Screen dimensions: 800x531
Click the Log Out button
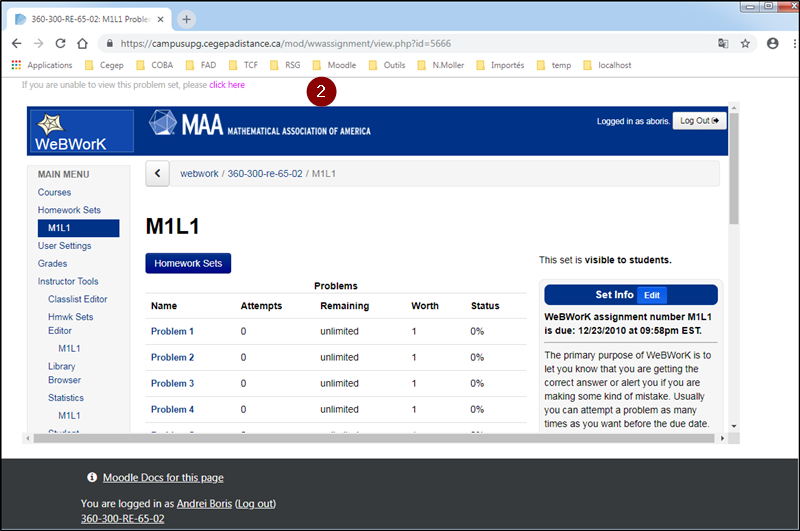699,121
